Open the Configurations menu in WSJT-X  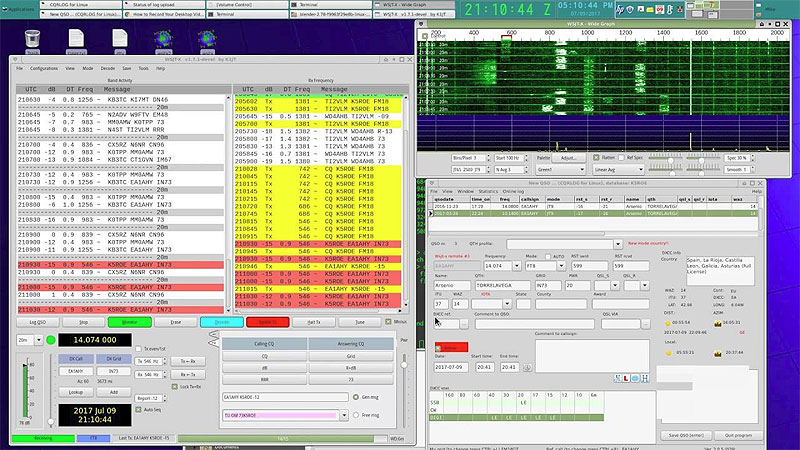(x=44, y=68)
